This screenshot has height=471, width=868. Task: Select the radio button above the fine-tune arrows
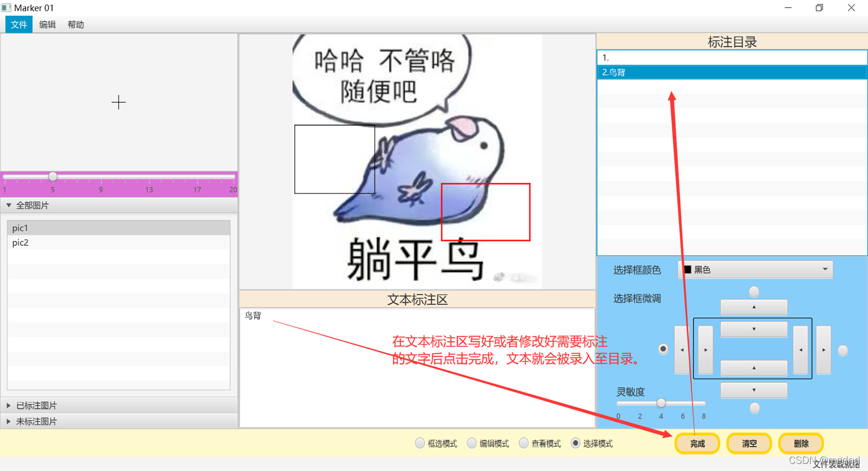tap(754, 292)
